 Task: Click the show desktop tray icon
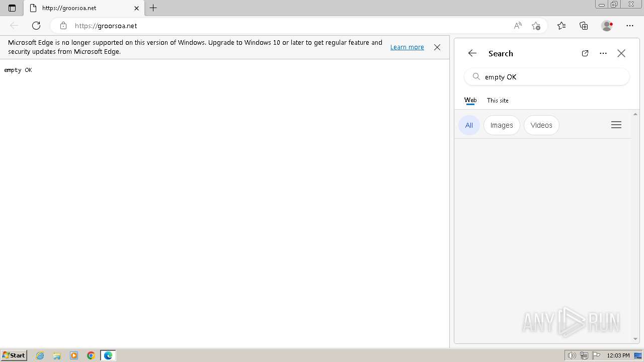point(638,355)
